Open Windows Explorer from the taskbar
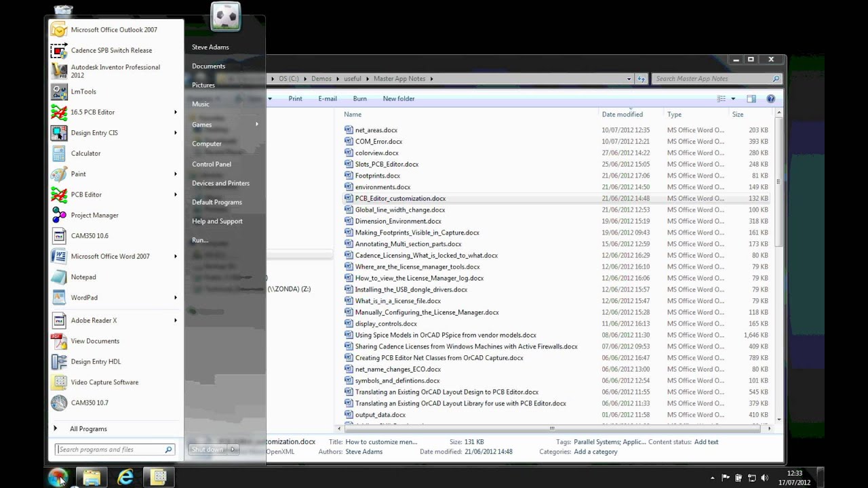Screen dimensions: 868x488 click(92, 477)
